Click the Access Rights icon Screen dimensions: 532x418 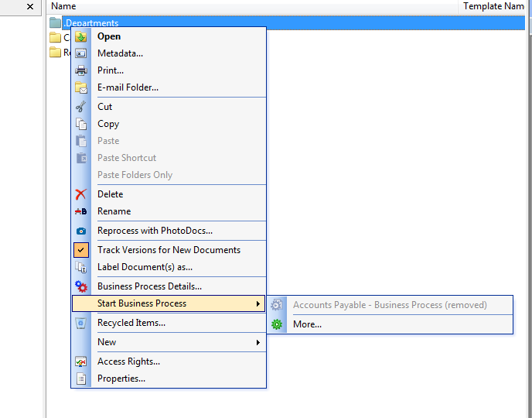point(80,361)
